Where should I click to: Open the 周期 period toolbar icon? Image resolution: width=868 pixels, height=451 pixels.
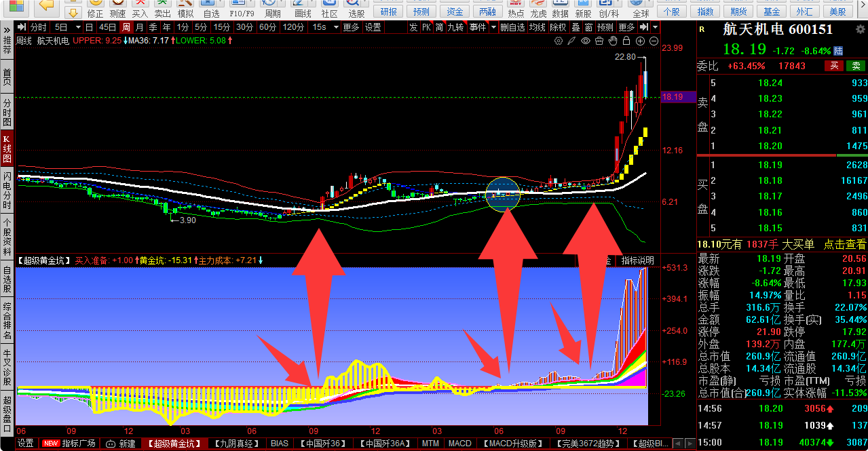click(x=272, y=8)
